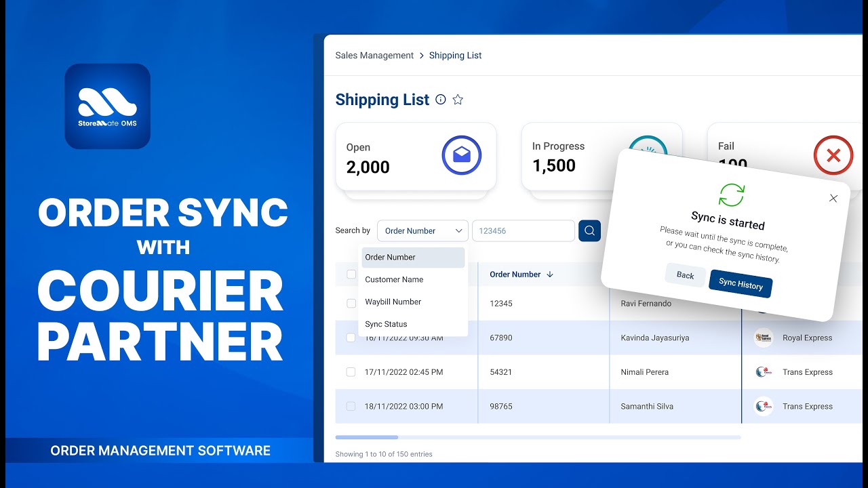Click the horizontal table scrollbar thumb
The height and width of the screenshot is (488, 868).
click(x=367, y=437)
